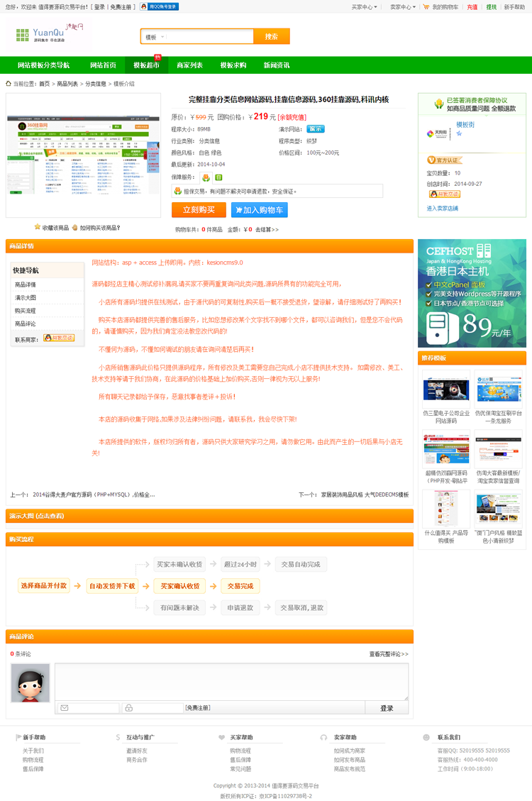Click the official certification badge
Viewport: 532px width, 801px height.
[443, 160]
